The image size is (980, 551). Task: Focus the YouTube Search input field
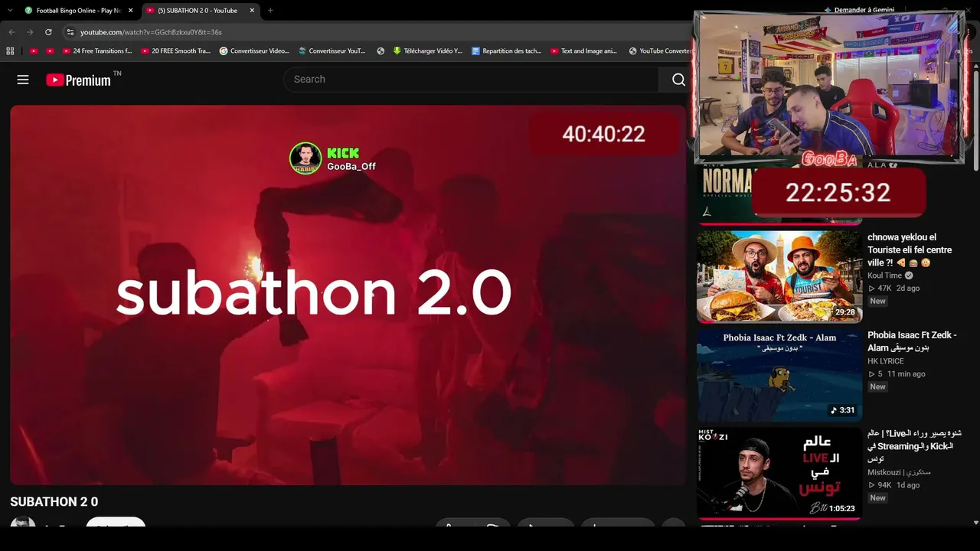[x=471, y=80]
